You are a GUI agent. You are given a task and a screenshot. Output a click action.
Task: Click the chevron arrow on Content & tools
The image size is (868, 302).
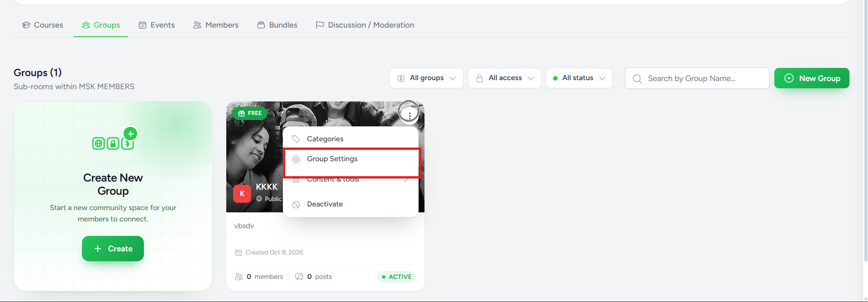click(x=406, y=180)
